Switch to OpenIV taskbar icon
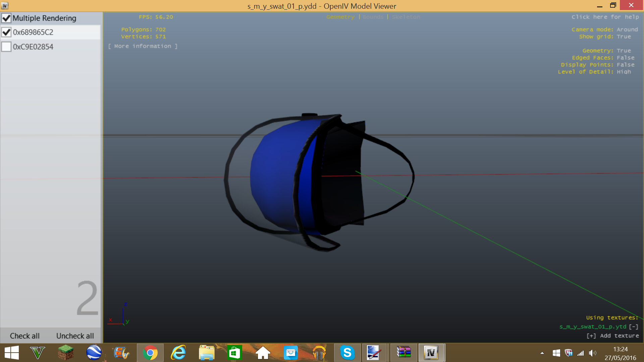The image size is (644, 362). pos(431,353)
